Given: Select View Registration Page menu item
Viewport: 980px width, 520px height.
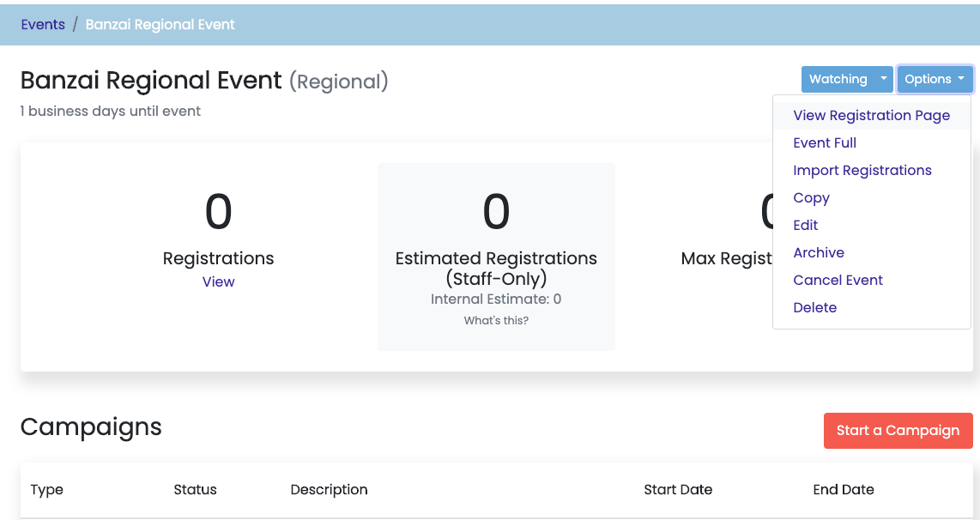Looking at the screenshot, I should point(871,115).
